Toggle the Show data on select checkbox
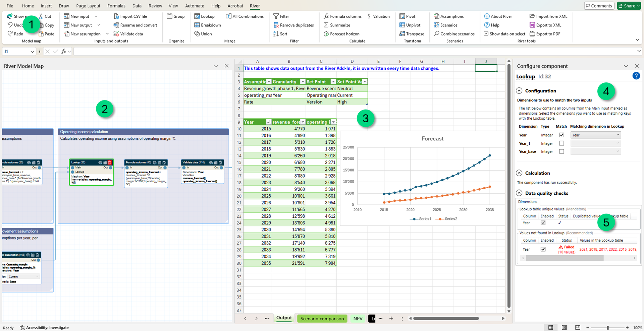Screen dimensions: 644x331 tap(486, 34)
